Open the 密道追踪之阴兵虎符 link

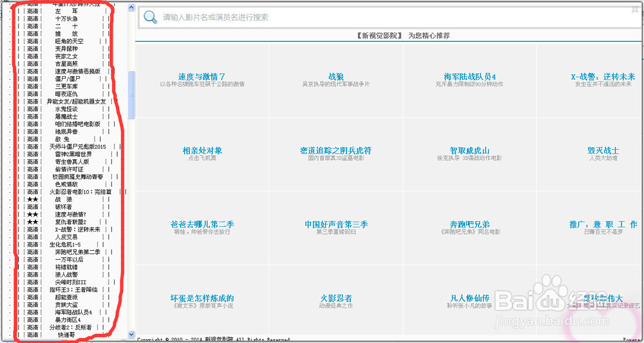tap(336, 150)
